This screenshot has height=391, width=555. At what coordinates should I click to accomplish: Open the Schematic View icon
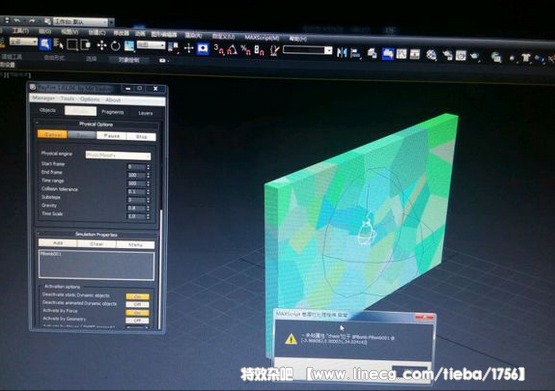click(x=414, y=54)
